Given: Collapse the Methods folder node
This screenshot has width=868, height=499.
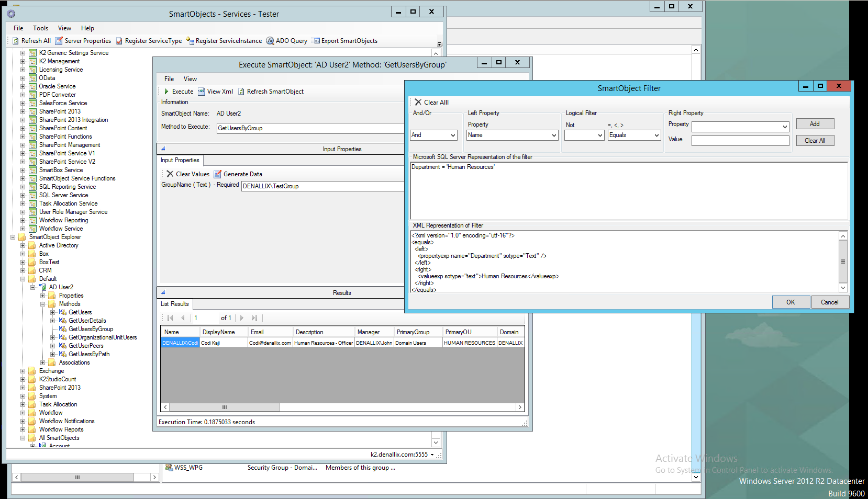Looking at the screenshot, I should click(x=42, y=304).
